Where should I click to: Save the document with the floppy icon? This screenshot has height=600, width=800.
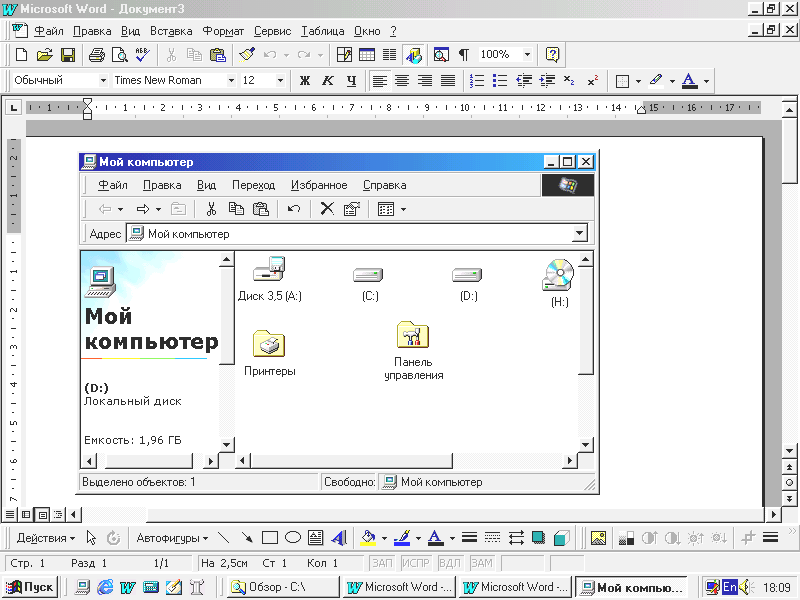pos(68,55)
